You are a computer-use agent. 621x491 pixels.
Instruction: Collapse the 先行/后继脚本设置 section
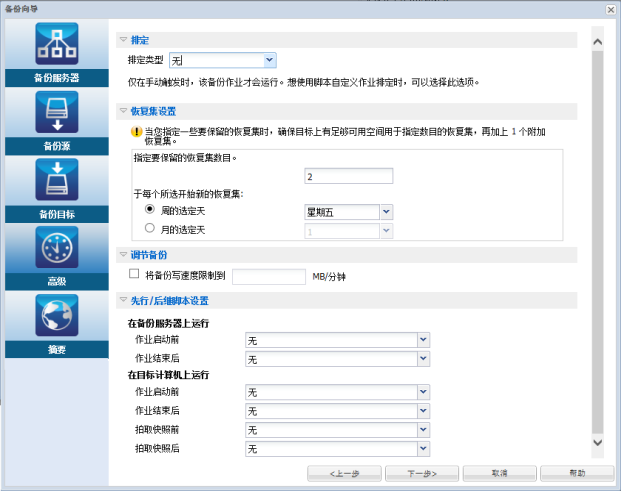[124, 301]
